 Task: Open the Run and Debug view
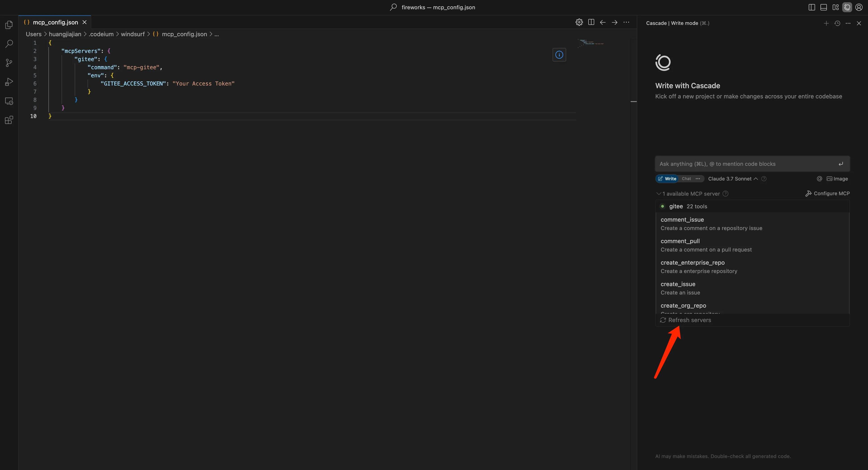[x=9, y=82]
